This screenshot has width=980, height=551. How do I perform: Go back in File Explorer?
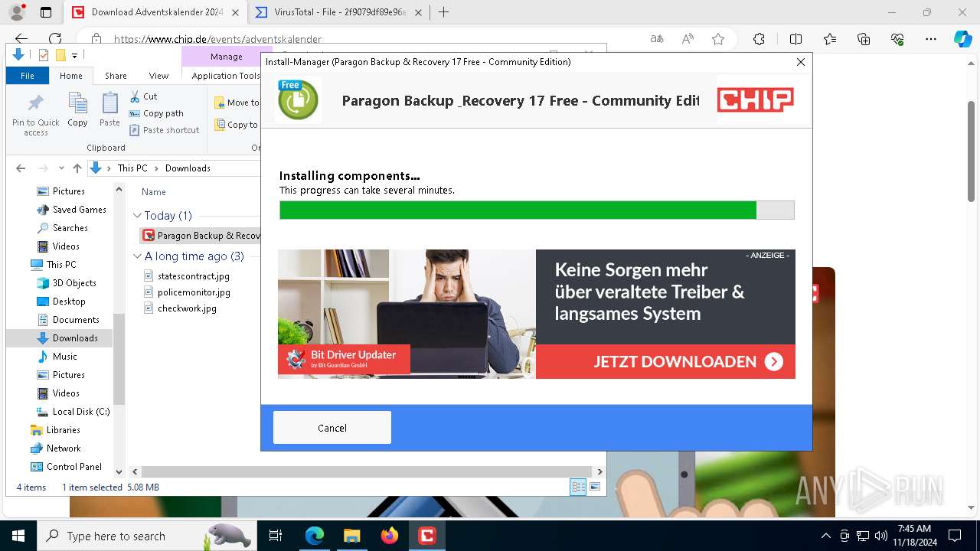[21, 168]
